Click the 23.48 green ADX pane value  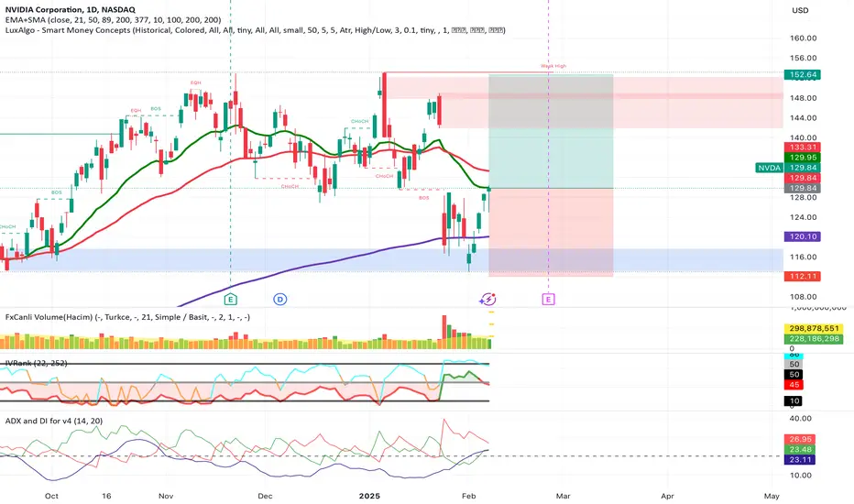coord(800,450)
